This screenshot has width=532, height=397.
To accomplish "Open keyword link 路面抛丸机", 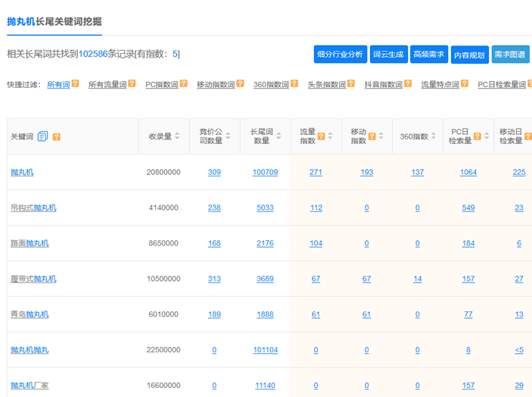I will tap(30, 243).
